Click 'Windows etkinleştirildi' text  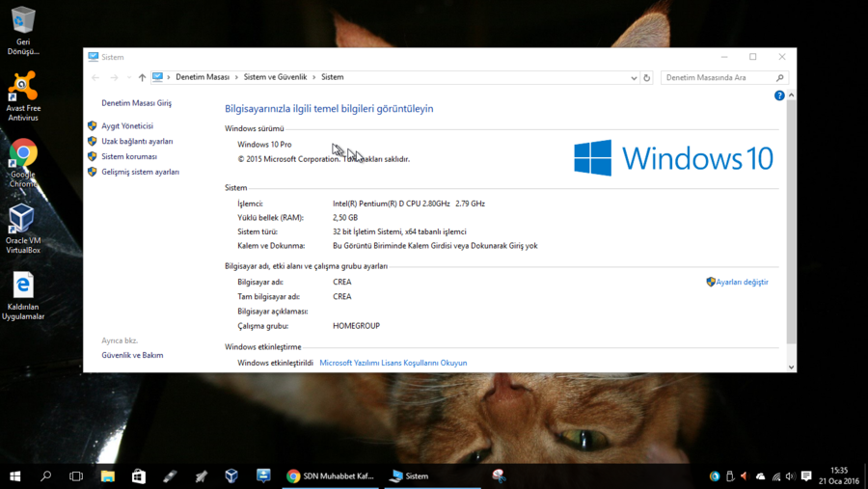(275, 364)
